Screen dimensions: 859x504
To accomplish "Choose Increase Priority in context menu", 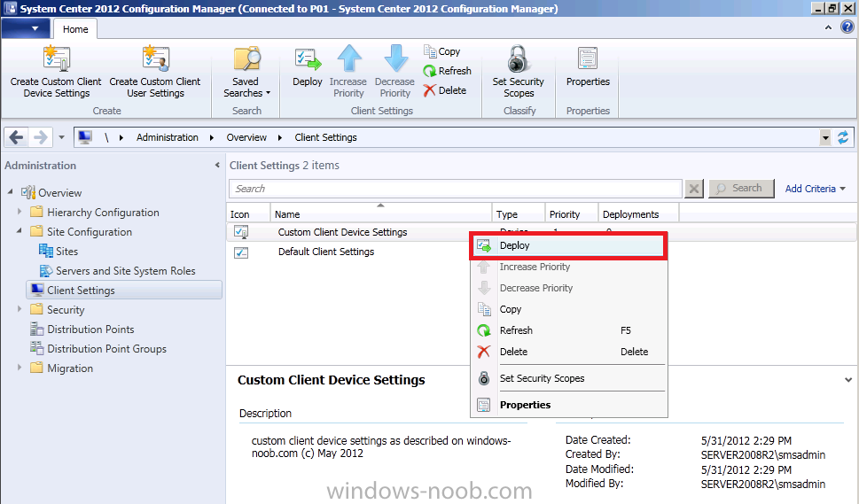I will click(x=568, y=267).
